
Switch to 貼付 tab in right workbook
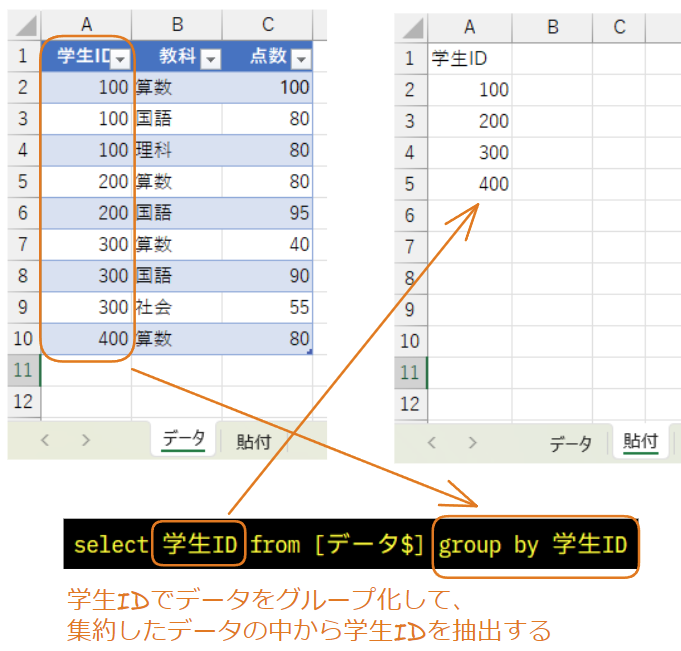(x=641, y=441)
